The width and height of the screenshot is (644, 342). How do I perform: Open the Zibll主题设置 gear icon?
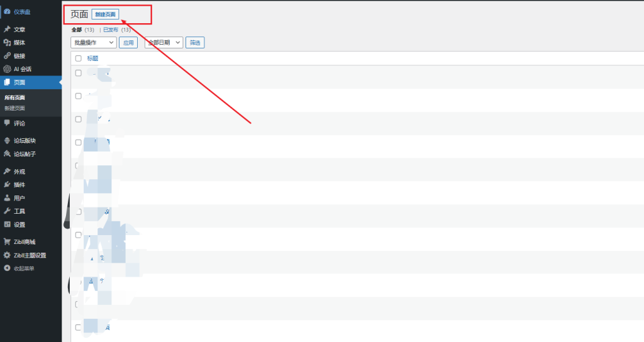(x=7, y=255)
